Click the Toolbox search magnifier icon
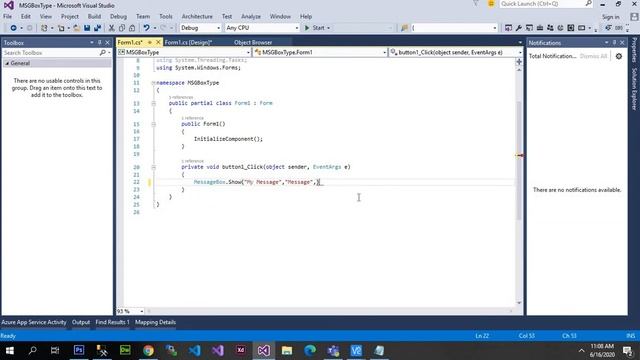Viewport: 640px width, 360px height. pos(102,53)
